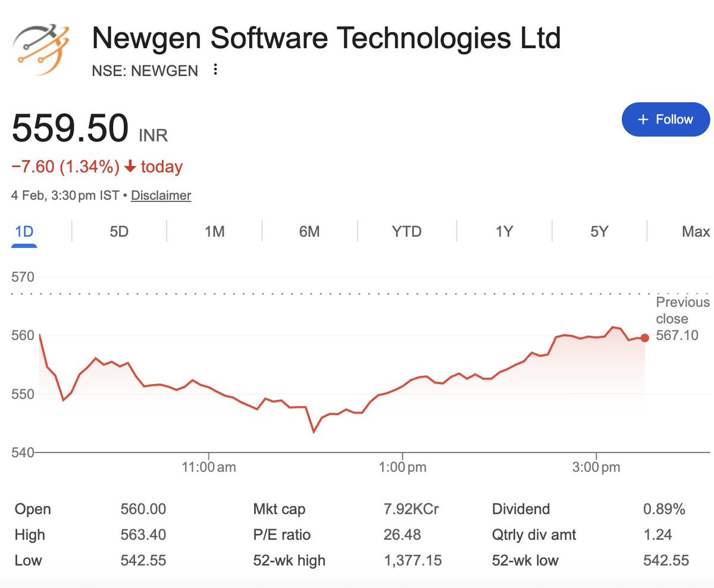Click the red down arrow next to today
Viewport: 714px width, 588px height.
click(x=130, y=167)
